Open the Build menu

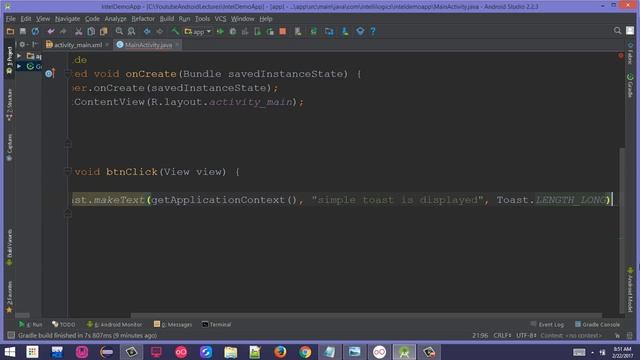coord(167,19)
